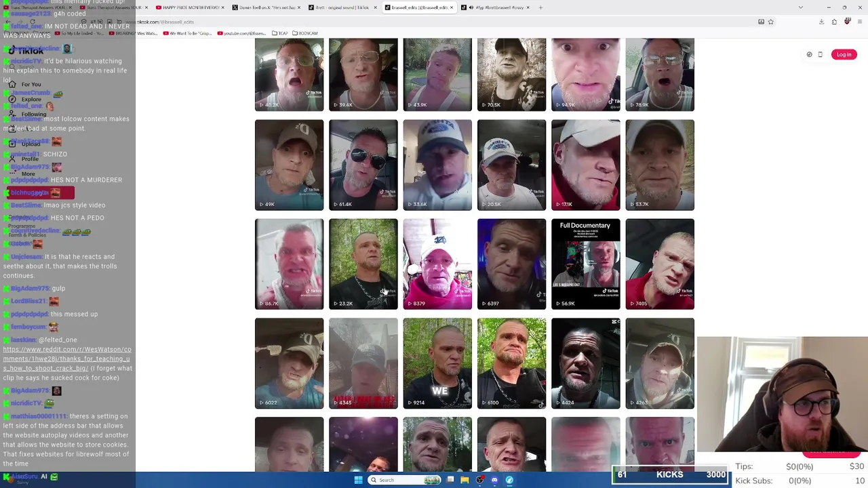The height and width of the screenshot is (488, 868).
Task: Open the video with 49K views
Action: coord(289,165)
